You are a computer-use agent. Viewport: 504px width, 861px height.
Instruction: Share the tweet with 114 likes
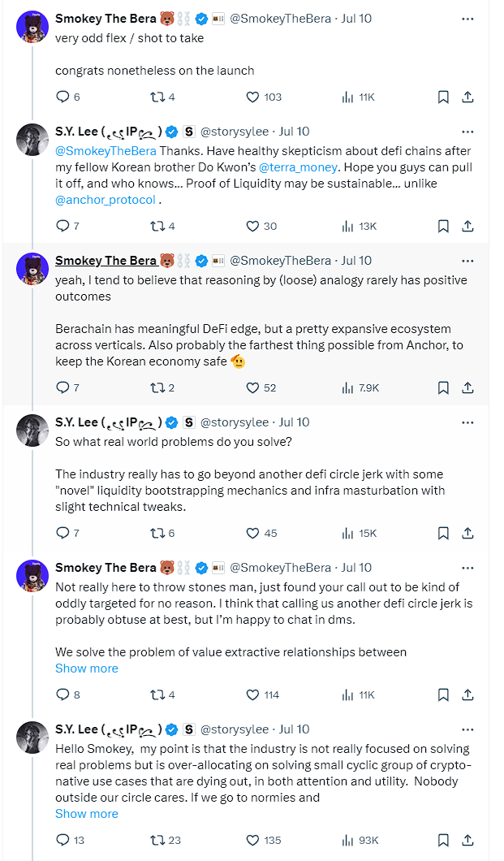[467, 694]
